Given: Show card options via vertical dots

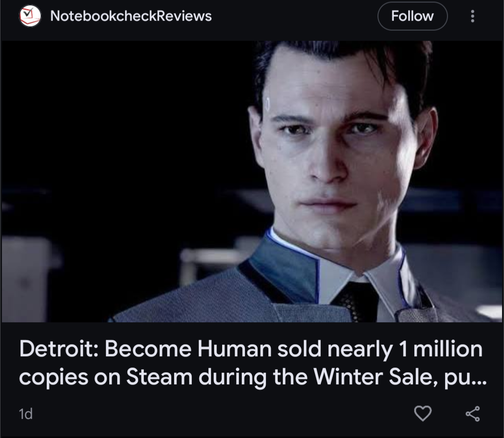Looking at the screenshot, I should pyautogui.click(x=472, y=16).
